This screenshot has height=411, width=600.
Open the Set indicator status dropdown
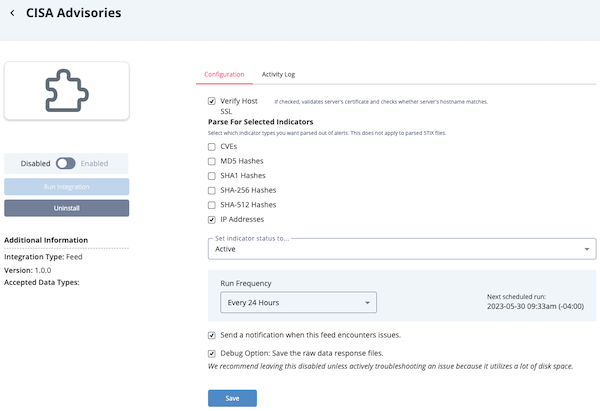[x=402, y=249]
